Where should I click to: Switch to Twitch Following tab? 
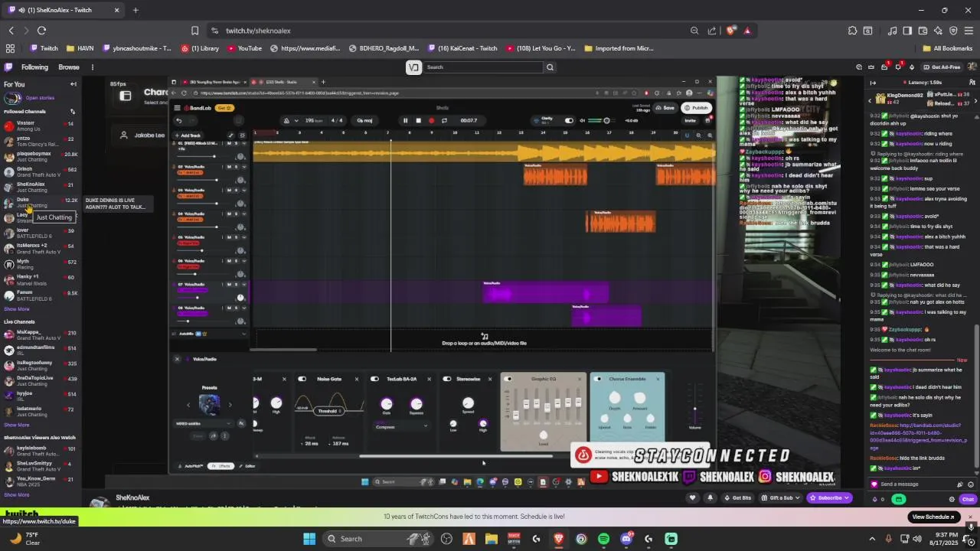click(x=34, y=67)
